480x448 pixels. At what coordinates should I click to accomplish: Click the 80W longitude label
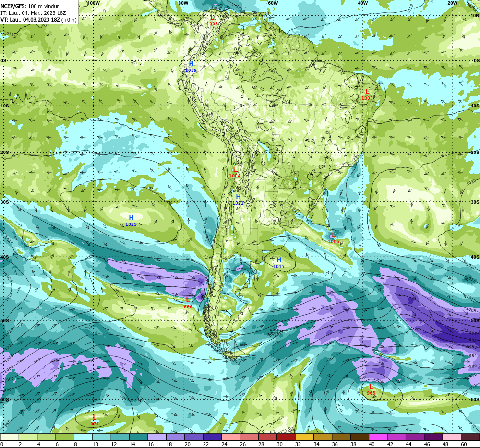pos(183,3)
